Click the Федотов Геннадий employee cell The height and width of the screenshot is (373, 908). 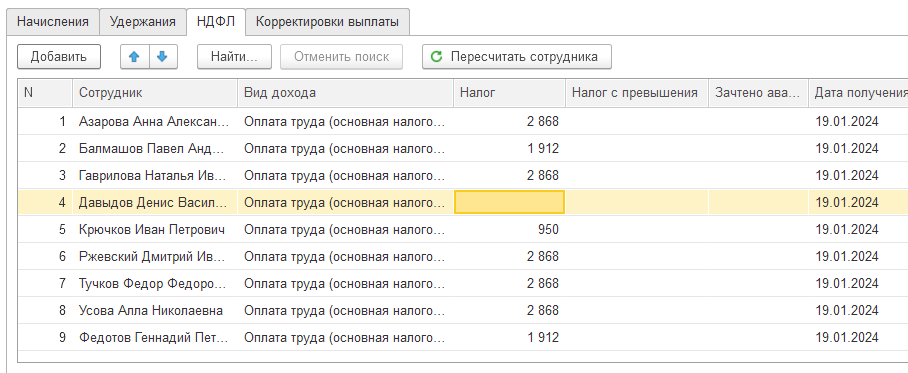[155, 337]
